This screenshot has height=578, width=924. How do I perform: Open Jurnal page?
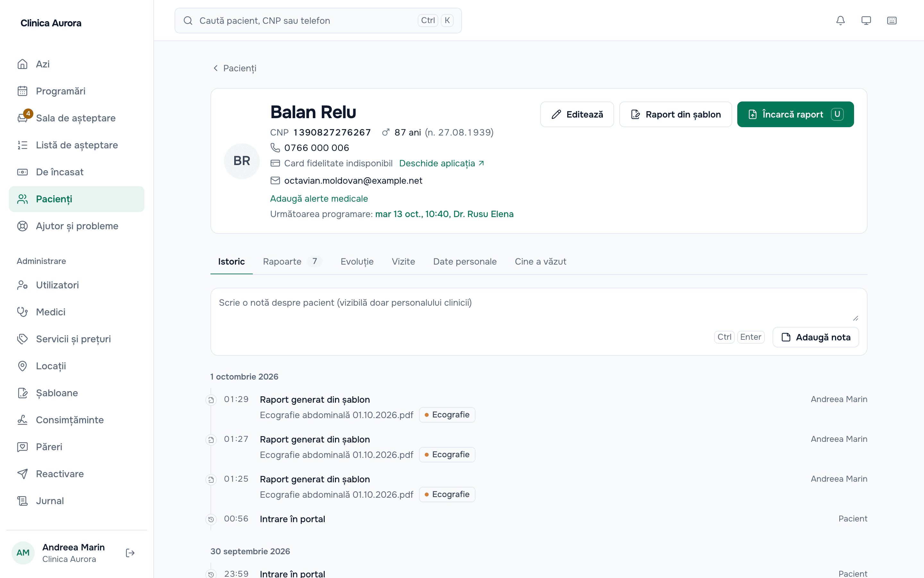[76, 501]
